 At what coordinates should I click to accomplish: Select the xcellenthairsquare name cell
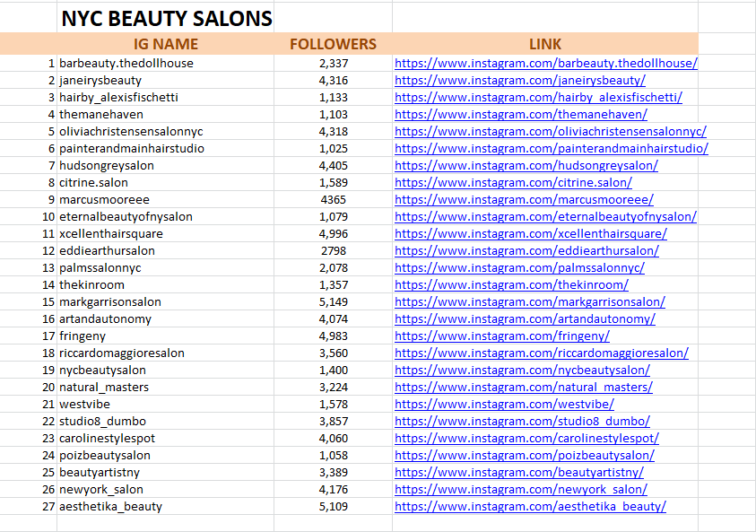click(165, 233)
